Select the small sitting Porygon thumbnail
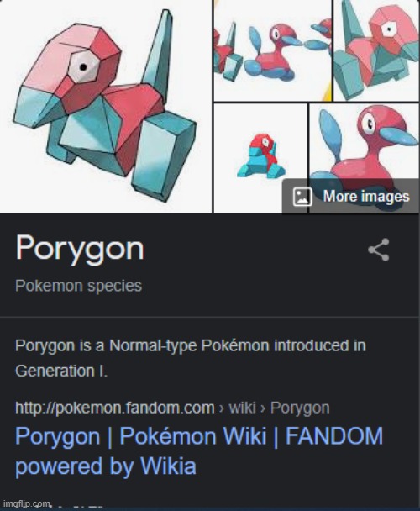Image resolution: width=420 pixels, height=511 pixels. [x=260, y=158]
